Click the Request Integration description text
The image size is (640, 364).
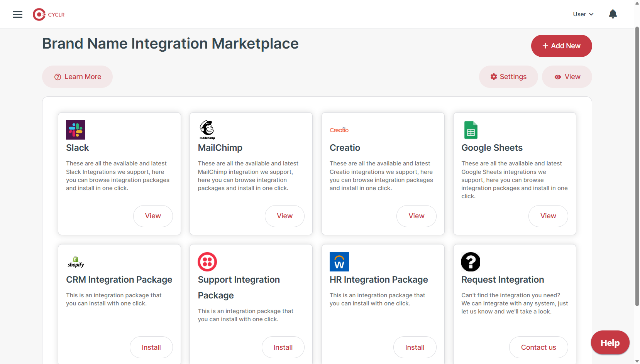tap(515, 303)
